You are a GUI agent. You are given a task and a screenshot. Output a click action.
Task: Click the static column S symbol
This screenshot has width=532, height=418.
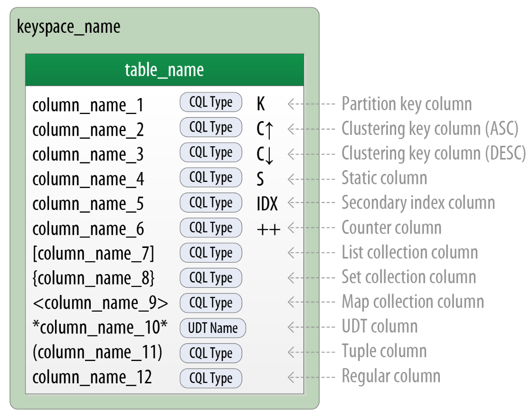[x=260, y=179]
